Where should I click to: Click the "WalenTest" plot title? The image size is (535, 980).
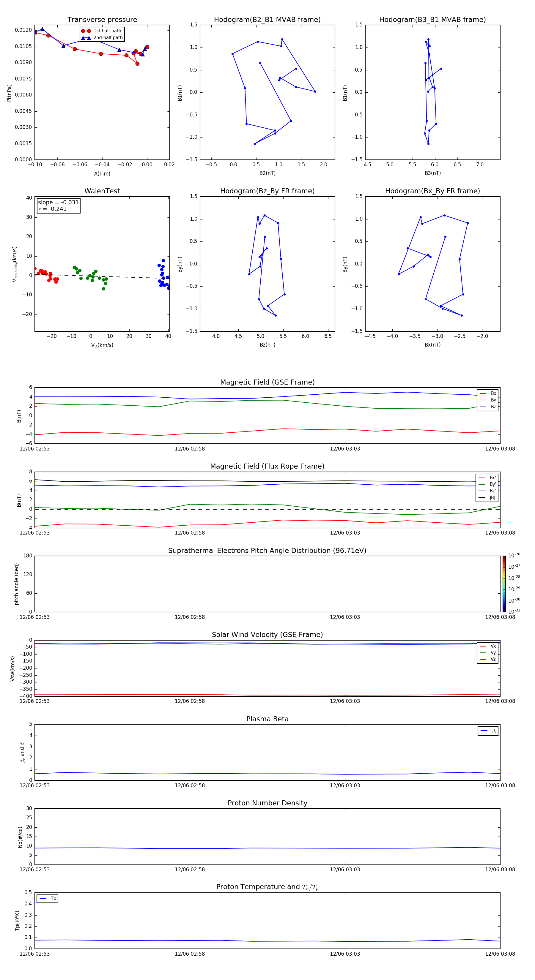(102, 191)
